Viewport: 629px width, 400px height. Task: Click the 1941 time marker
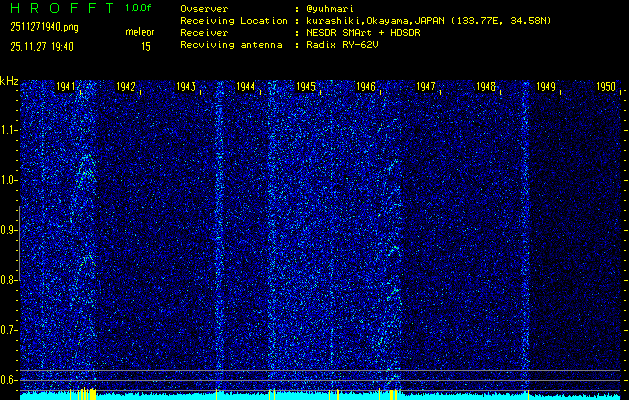66,87
